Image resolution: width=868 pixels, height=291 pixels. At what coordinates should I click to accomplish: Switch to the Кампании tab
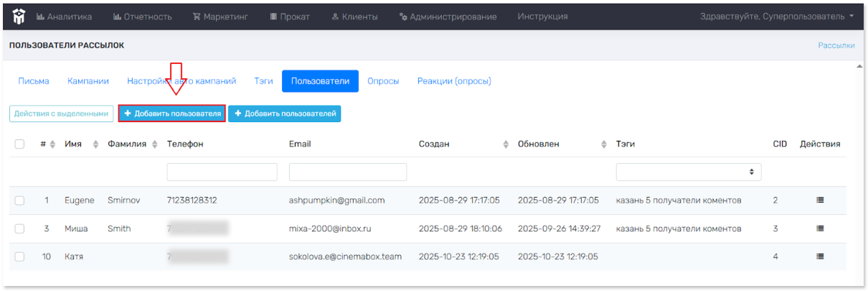click(88, 81)
